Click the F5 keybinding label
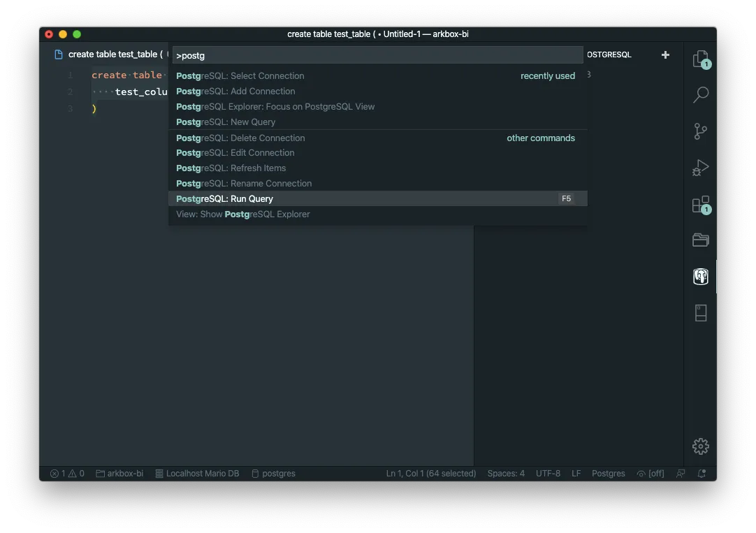 coord(566,198)
